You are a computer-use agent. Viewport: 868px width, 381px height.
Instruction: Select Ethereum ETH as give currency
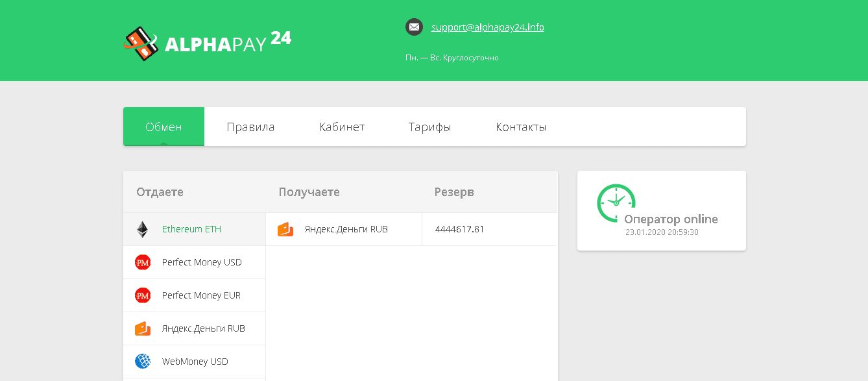[x=191, y=229]
